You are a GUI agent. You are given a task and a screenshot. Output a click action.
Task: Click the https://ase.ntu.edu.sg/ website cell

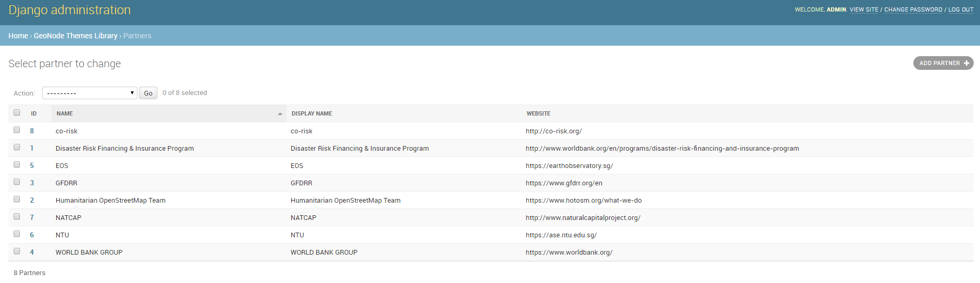tap(561, 235)
